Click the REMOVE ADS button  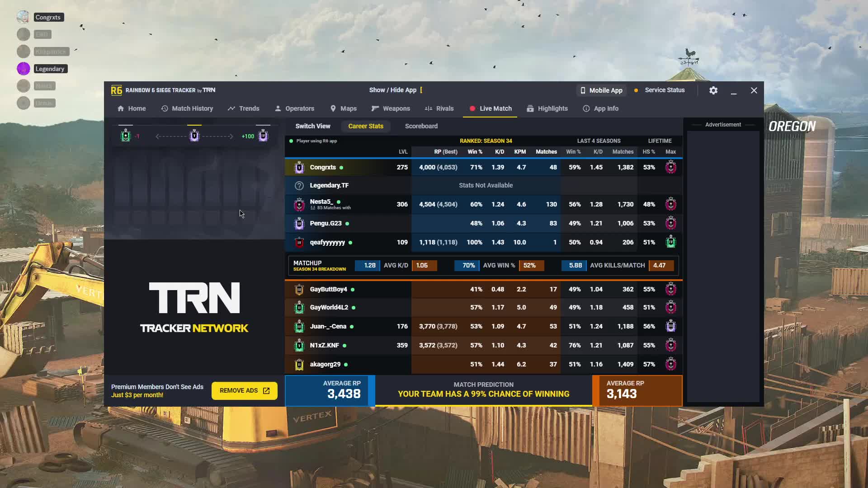[x=244, y=390]
